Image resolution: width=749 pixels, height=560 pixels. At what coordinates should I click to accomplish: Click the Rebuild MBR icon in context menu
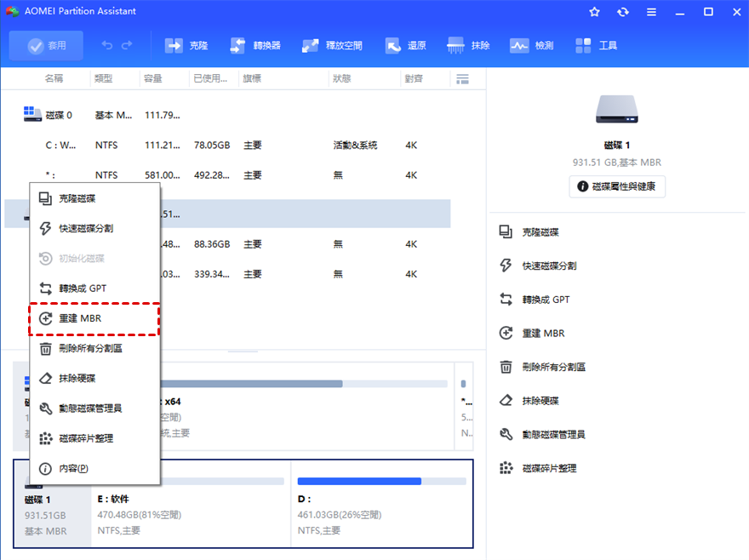click(45, 318)
